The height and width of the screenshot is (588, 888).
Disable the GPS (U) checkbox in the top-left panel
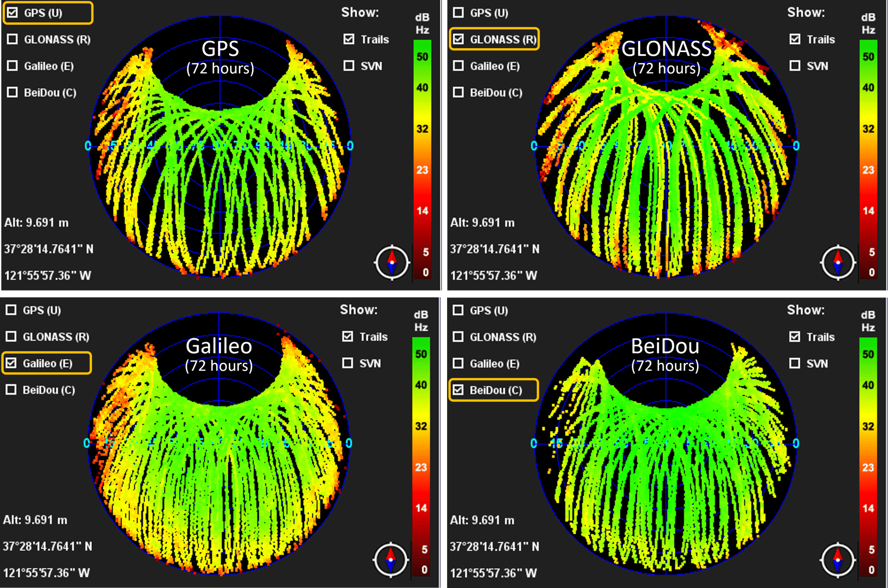click(x=12, y=12)
